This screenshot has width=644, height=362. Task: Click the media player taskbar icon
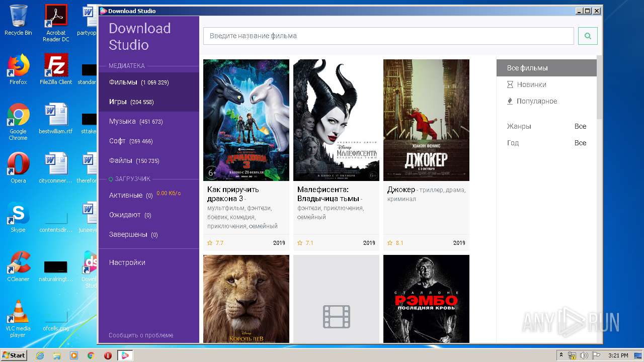(74, 355)
